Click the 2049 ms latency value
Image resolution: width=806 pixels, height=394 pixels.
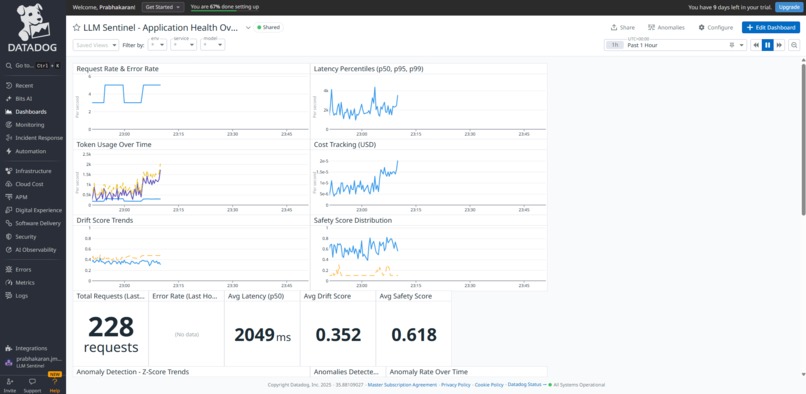[262, 335]
